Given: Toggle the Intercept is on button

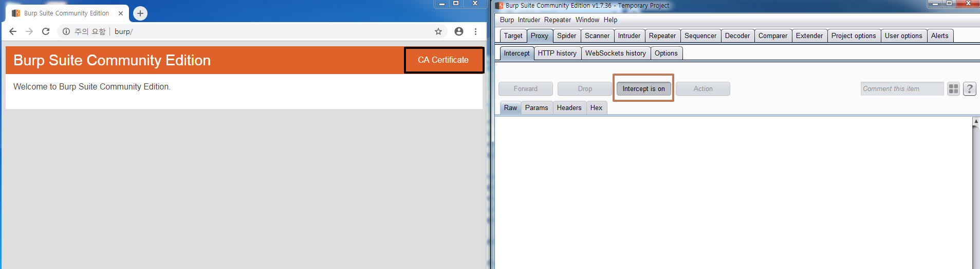Looking at the screenshot, I should [x=644, y=89].
